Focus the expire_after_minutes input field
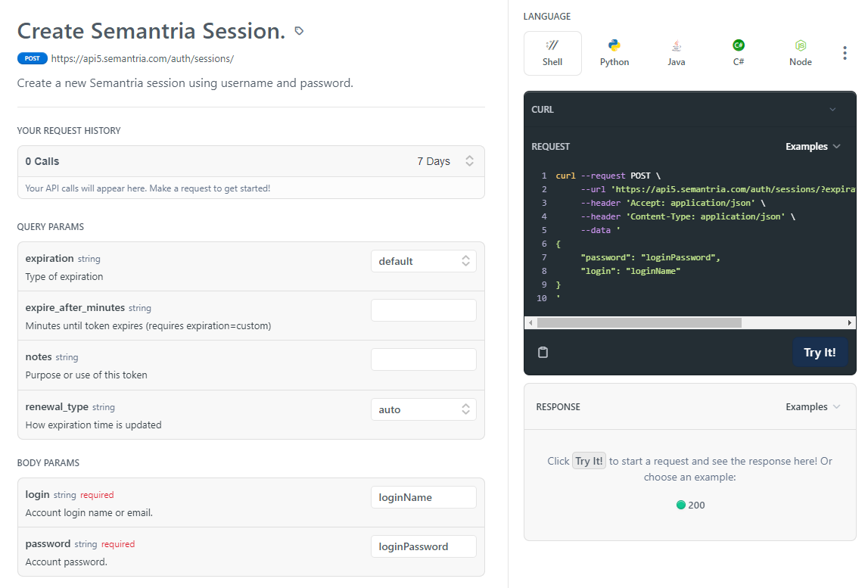The height and width of the screenshot is (588, 868). [424, 310]
